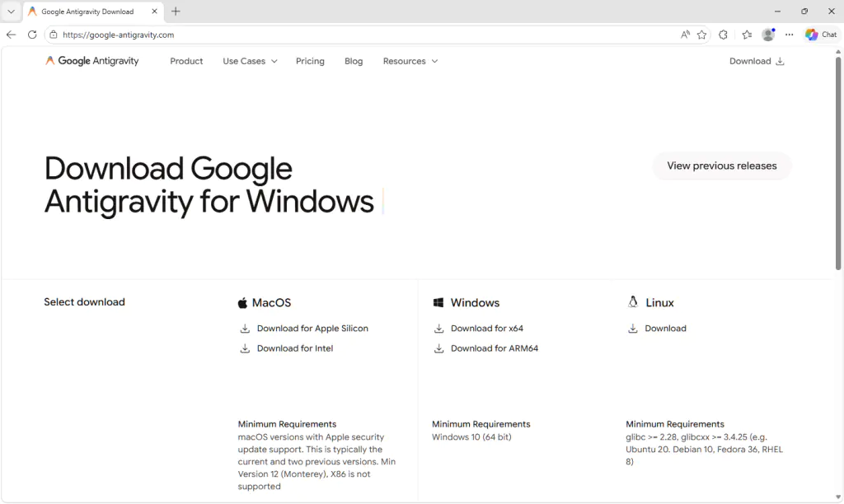Click the vertical page scrollbar
The image size is (844, 504).
[x=838, y=165]
